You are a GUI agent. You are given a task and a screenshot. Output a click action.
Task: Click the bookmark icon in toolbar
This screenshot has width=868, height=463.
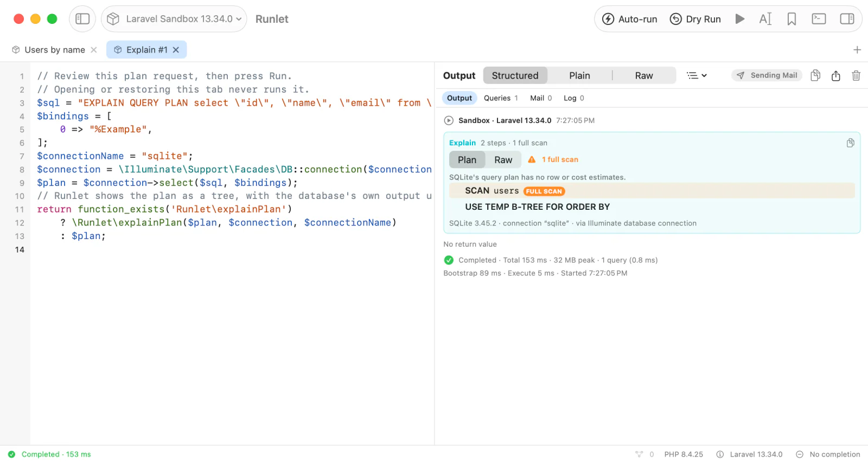pos(792,19)
